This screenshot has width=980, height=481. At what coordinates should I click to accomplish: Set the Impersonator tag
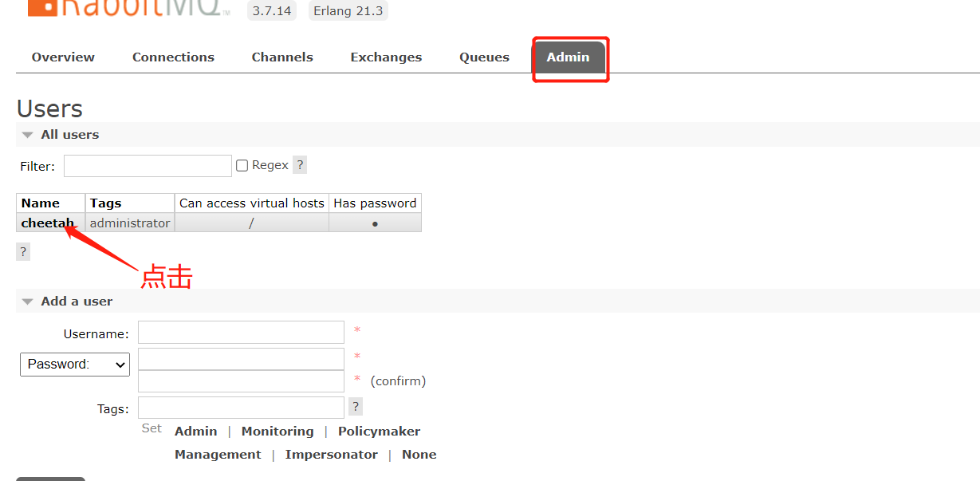331,455
